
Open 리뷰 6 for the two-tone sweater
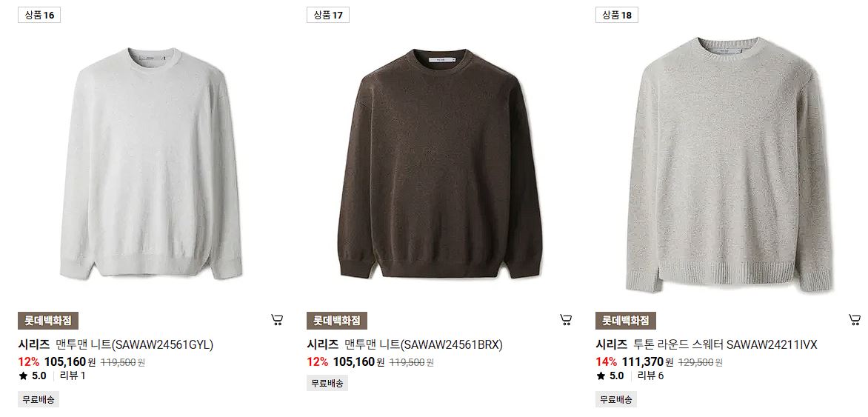tap(650, 376)
